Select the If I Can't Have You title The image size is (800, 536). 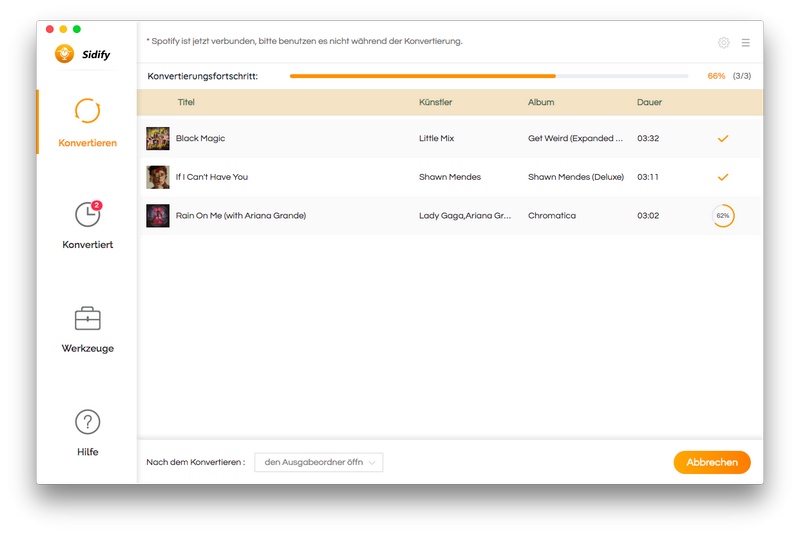tap(212, 177)
